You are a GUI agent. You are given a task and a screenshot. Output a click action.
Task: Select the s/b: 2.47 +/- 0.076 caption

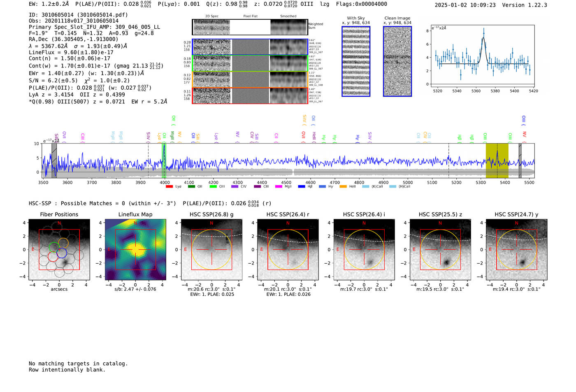tap(135, 289)
